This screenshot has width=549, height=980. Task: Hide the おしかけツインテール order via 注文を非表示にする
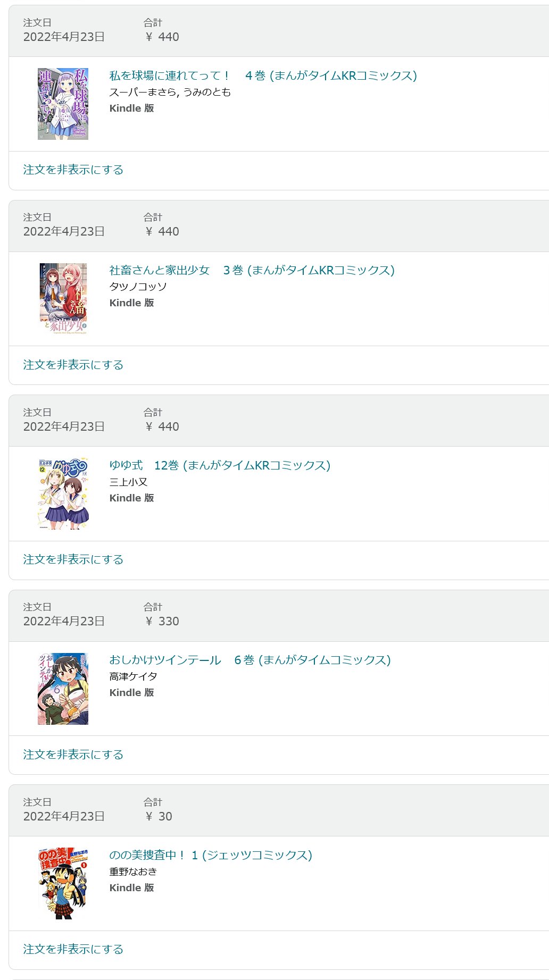(x=73, y=755)
